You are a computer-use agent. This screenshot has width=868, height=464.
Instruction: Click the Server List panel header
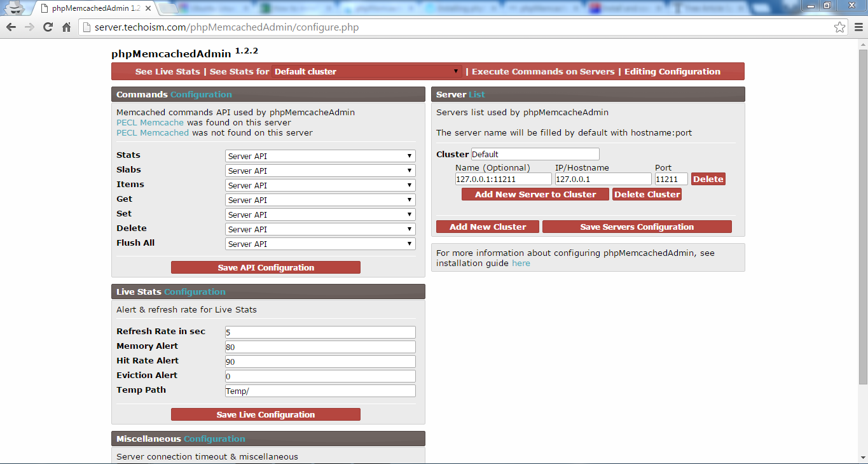click(588, 94)
